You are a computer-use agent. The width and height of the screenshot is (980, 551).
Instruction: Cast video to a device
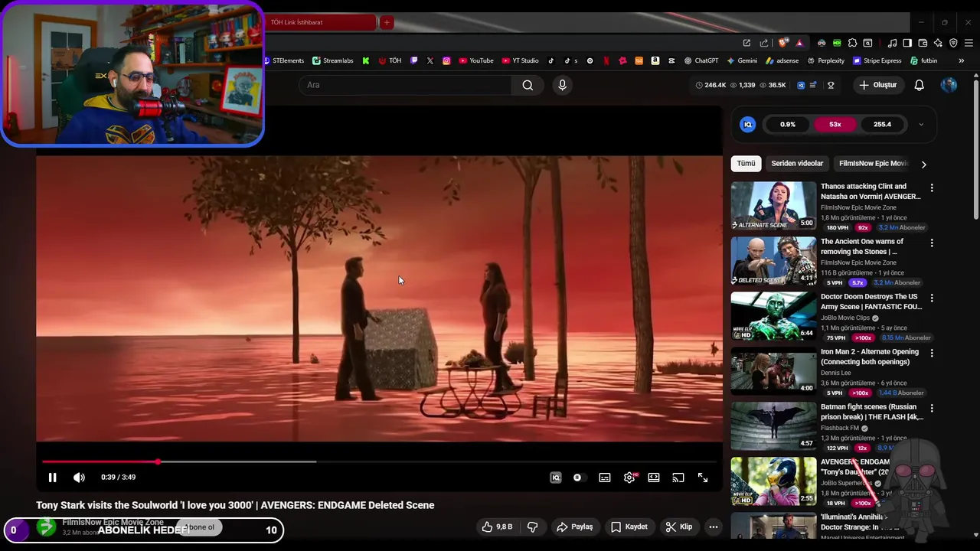(678, 478)
